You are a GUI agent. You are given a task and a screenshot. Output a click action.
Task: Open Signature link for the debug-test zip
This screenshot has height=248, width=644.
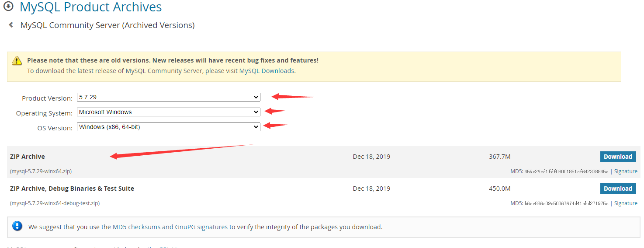tap(626, 203)
